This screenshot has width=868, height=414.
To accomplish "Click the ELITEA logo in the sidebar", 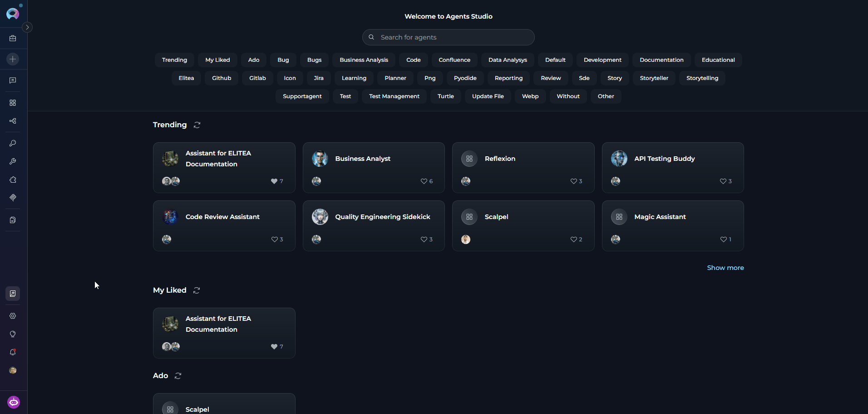I will 13,14.
